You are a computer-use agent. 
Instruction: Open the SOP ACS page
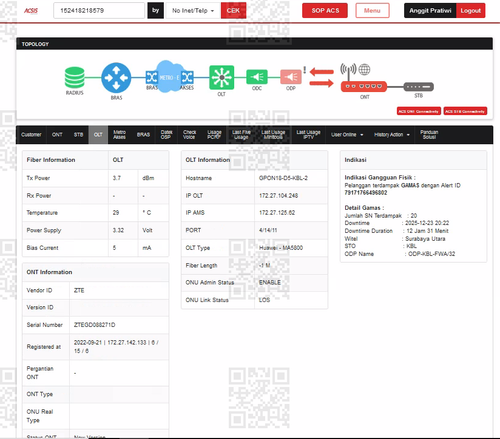click(325, 11)
